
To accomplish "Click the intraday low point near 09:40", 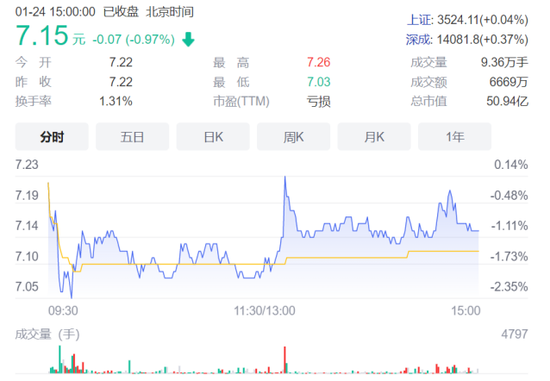I will click(x=72, y=298).
